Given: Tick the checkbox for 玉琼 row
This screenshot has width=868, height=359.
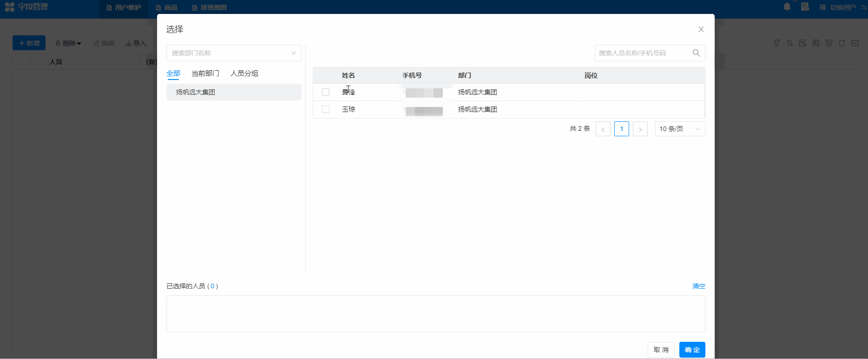Looking at the screenshot, I should pyautogui.click(x=326, y=109).
